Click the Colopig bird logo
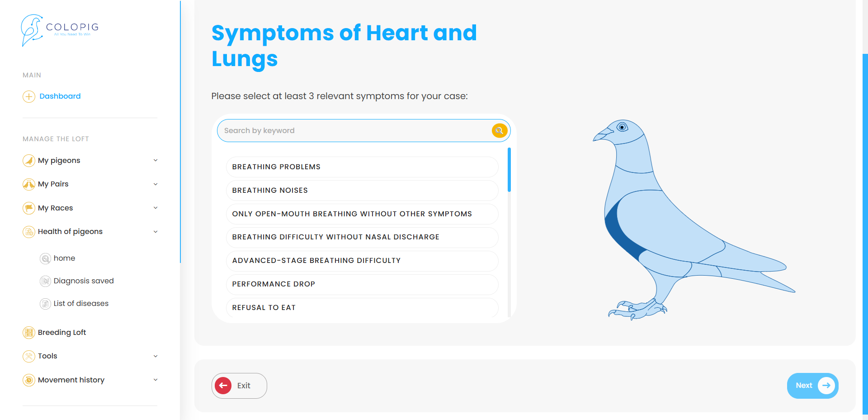Image resolution: width=868 pixels, height=420 pixels. pos(32,30)
